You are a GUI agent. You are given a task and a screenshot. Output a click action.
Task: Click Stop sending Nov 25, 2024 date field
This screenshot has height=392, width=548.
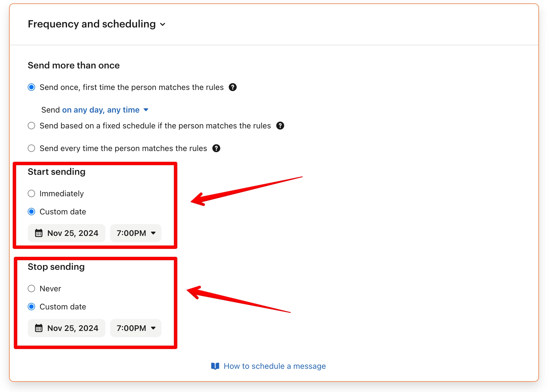(x=66, y=328)
